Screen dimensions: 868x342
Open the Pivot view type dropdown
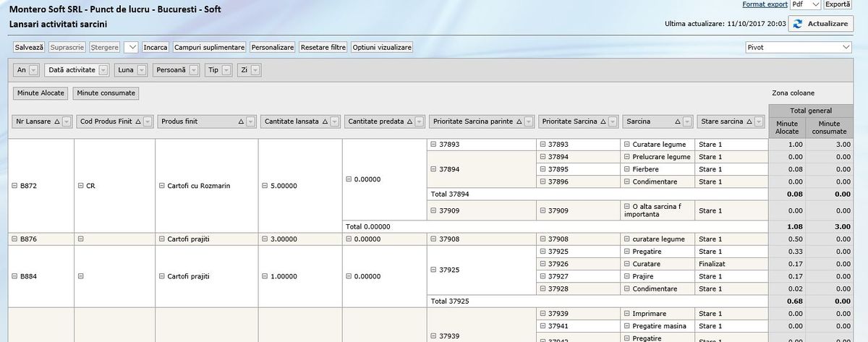tap(845, 47)
